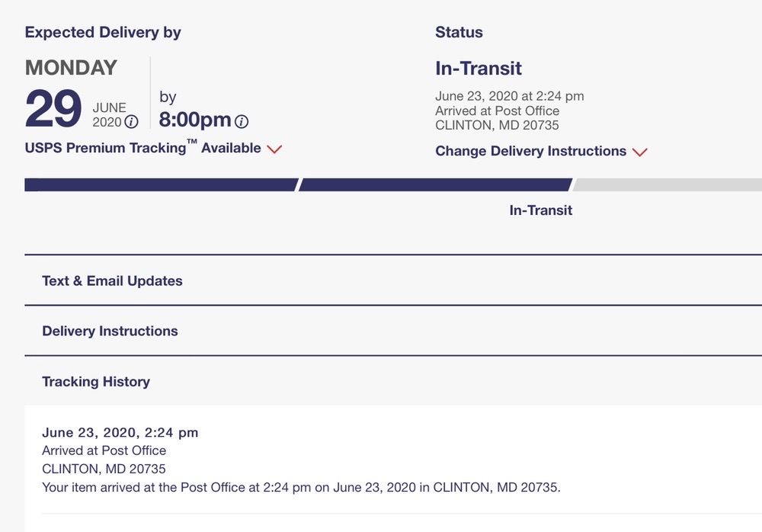This screenshot has height=532, width=762.
Task: Click the USPS Premium Tracking Available link text
Action: 142,148
